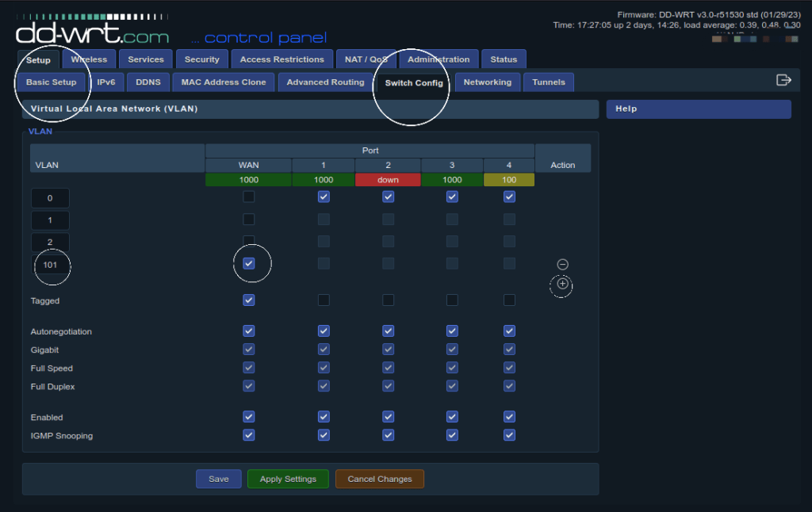
Task: Toggle VLAN 101 checkbox for WAN port
Action: [x=249, y=263]
